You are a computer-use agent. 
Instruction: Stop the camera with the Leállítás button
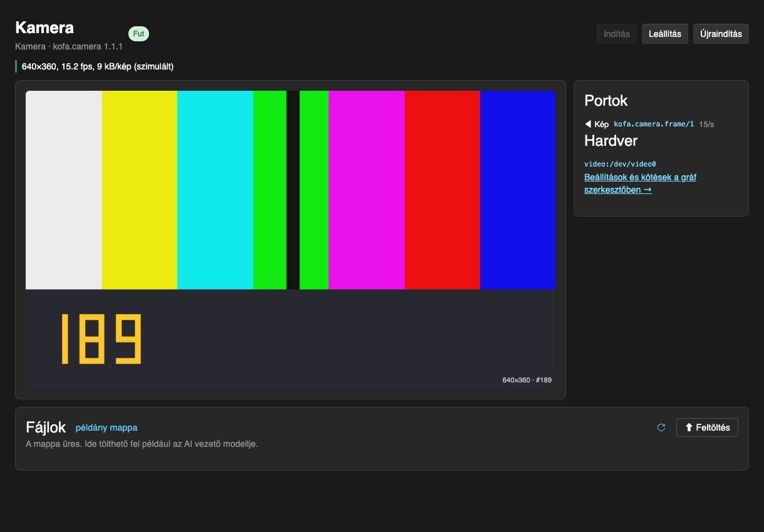[x=665, y=34]
